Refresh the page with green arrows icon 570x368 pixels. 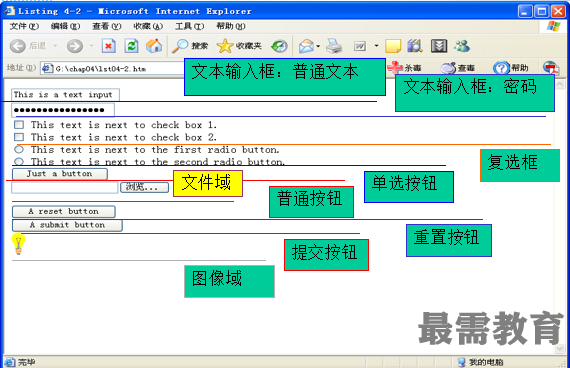131,46
